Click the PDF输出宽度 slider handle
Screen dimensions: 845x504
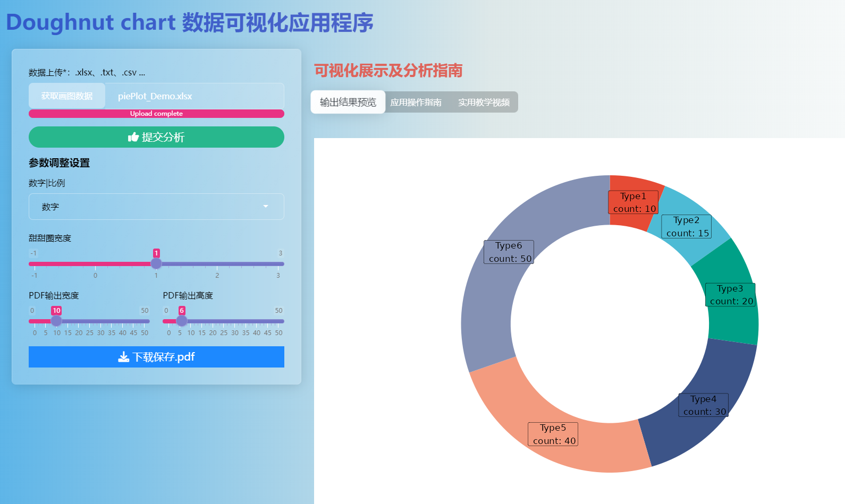(x=56, y=321)
